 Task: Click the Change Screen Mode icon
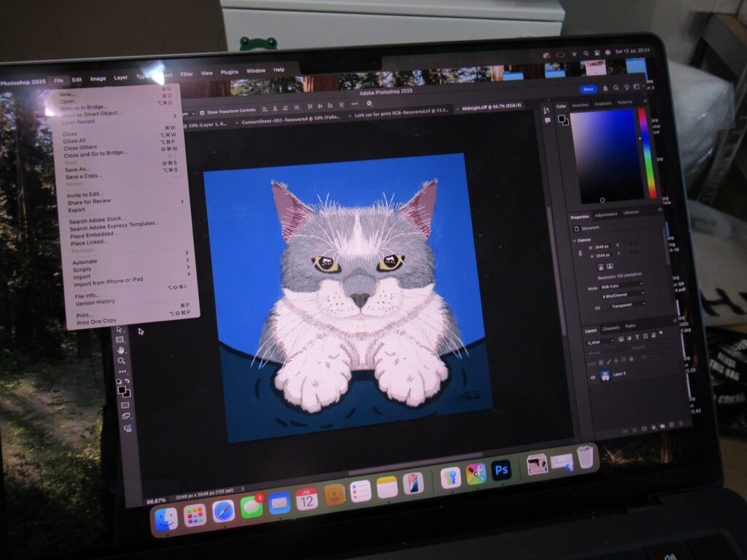125,416
